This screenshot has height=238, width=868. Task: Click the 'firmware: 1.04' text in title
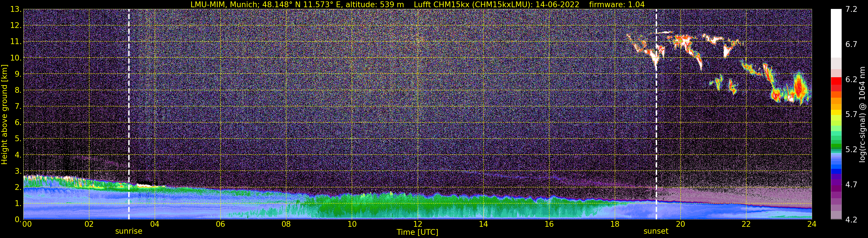tap(617, 5)
